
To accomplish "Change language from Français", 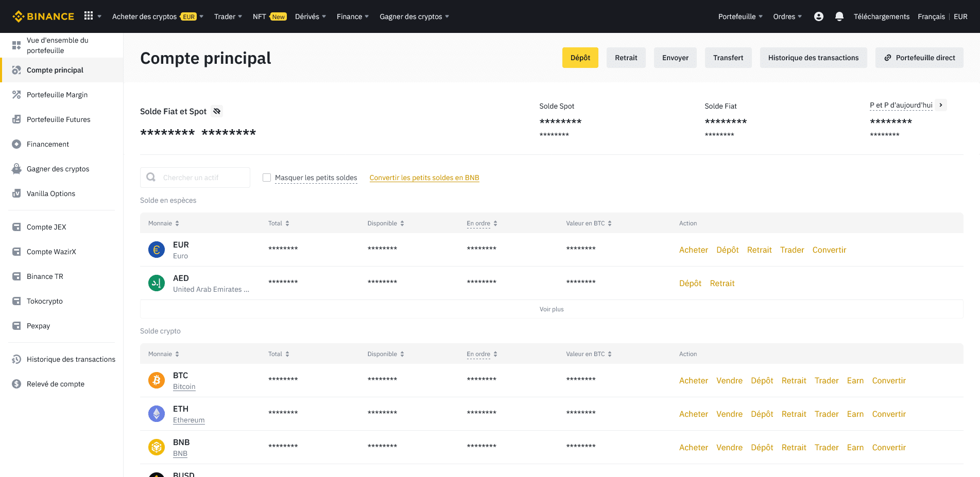I will coord(931,16).
